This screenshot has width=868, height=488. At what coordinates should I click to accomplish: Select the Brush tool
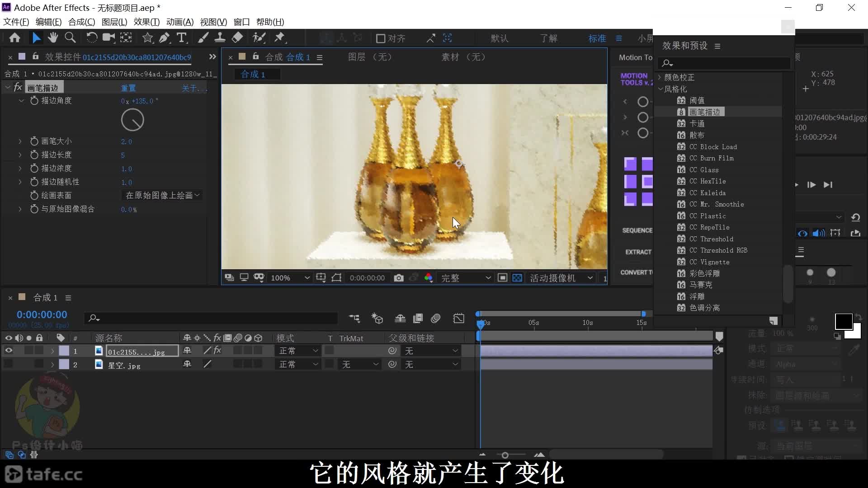point(203,38)
